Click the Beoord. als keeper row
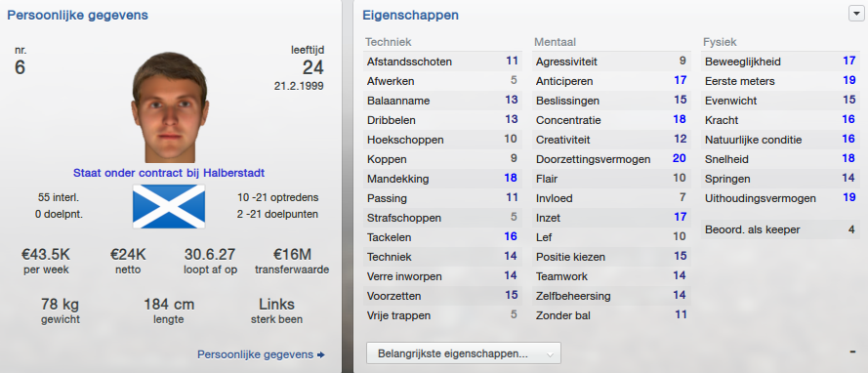868x373 pixels. pos(780,229)
